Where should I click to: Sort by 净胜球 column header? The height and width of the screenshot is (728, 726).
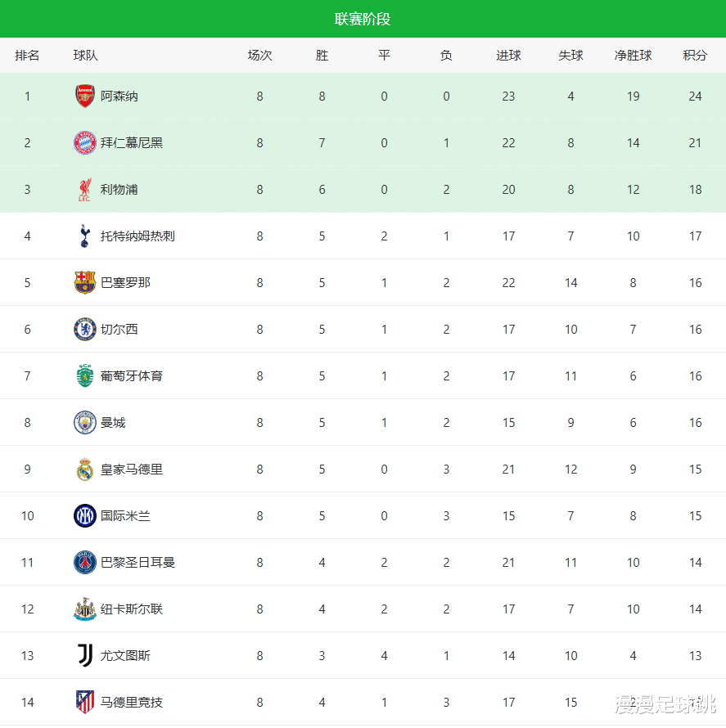[x=633, y=56]
